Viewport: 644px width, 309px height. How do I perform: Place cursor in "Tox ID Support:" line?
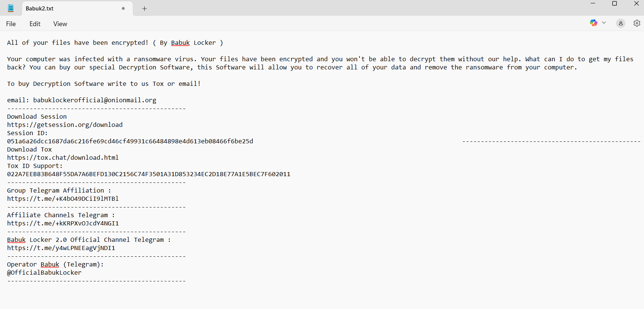[35, 166]
